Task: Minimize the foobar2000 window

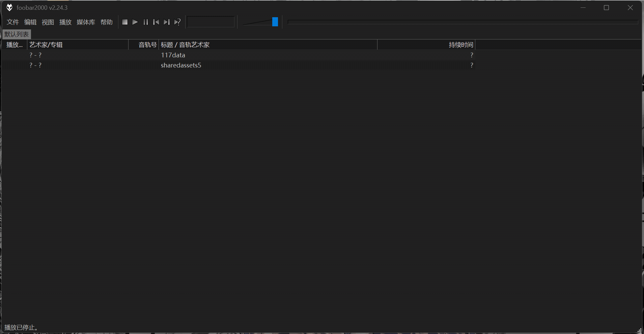Action: point(583,7)
